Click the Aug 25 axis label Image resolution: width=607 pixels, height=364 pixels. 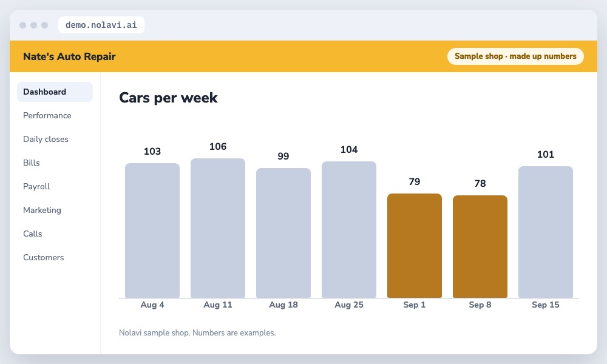click(x=349, y=305)
